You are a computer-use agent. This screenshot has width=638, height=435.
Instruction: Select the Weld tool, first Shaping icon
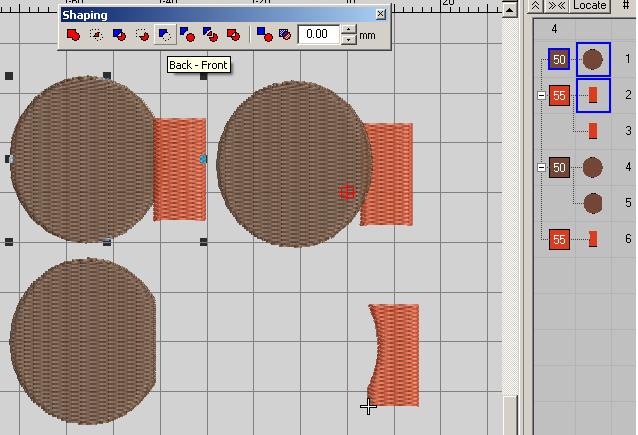[x=73, y=35]
